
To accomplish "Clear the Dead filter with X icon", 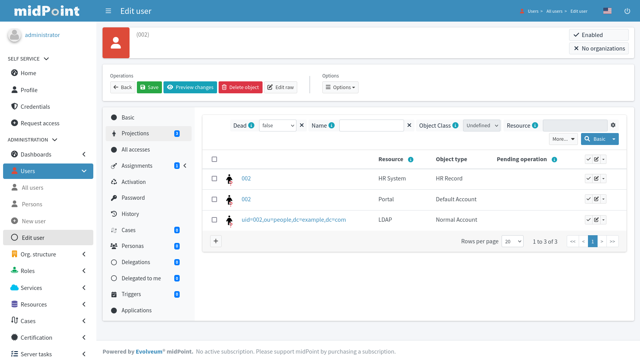I will (302, 125).
